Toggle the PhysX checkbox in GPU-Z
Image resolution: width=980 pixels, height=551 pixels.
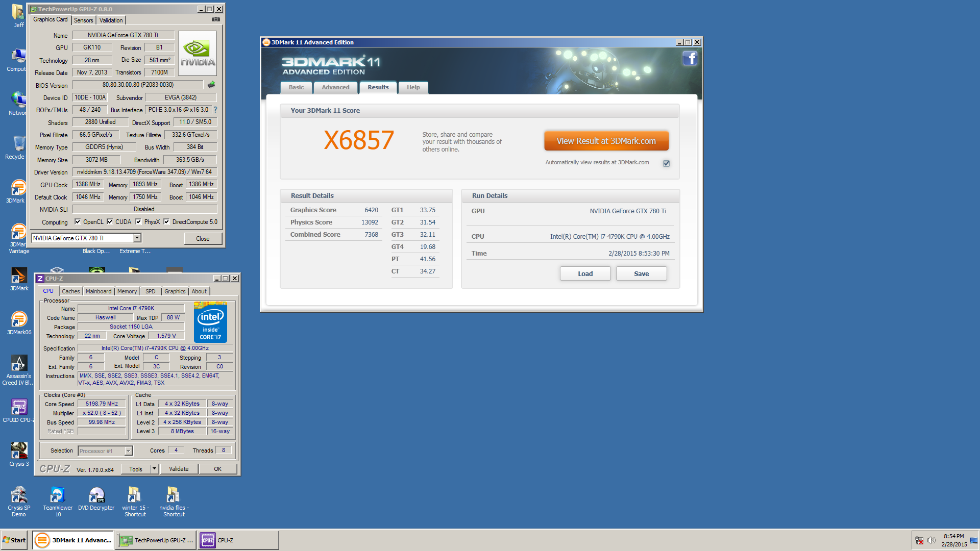138,222
